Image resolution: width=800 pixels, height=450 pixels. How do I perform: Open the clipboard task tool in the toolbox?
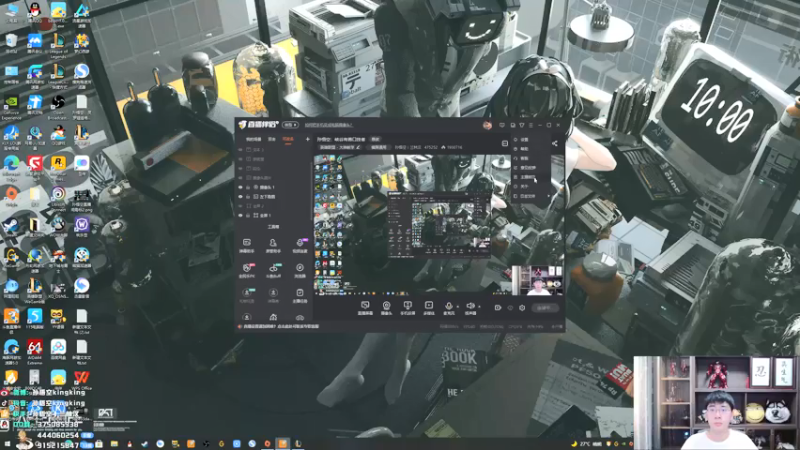(x=299, y=295)
